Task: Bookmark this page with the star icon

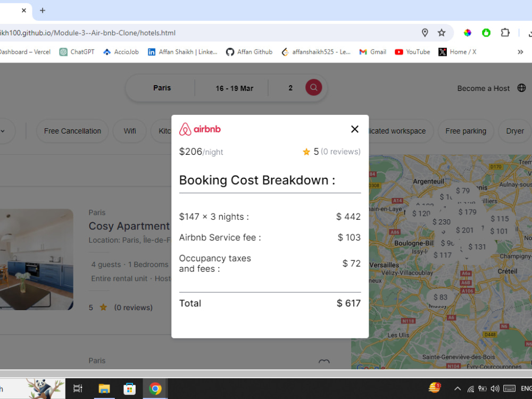Action: 442,32
